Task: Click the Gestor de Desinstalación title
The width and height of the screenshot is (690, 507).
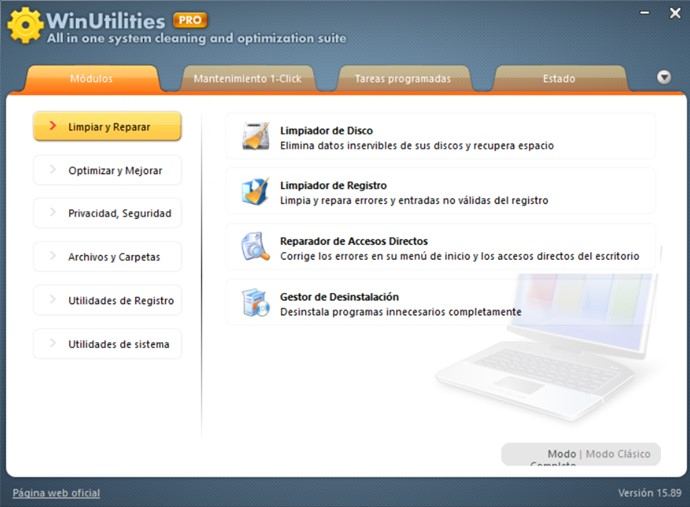Action: tap(339, 297)
